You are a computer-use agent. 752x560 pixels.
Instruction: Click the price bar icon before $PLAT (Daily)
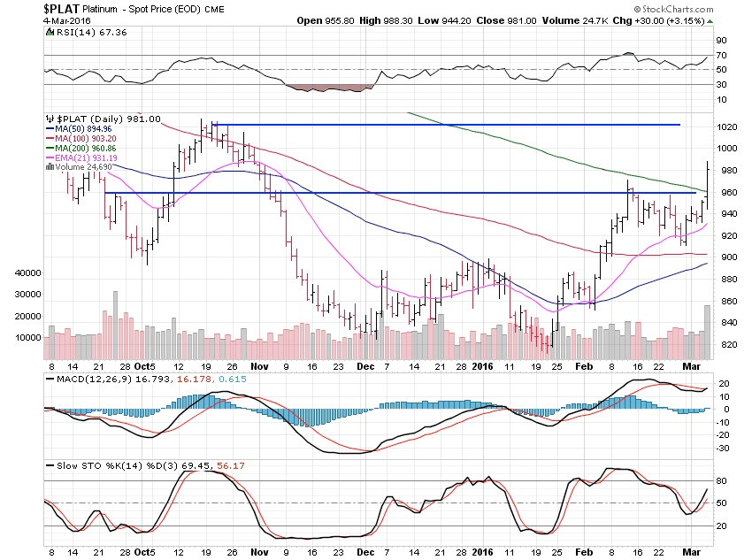click(x=50, y=119)
